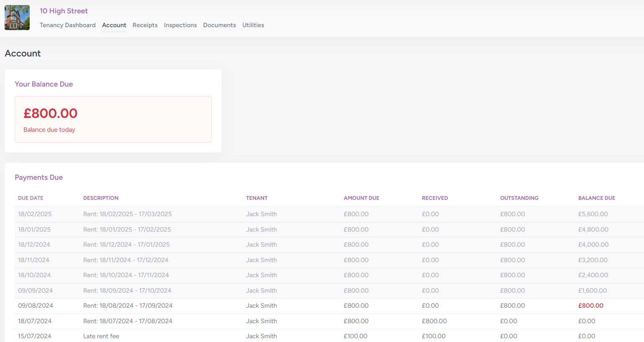This screenshot has width=644, height=342.
Task: Switch to the Utilities tab
Action: pyautogui.click(x=253, y=25)
